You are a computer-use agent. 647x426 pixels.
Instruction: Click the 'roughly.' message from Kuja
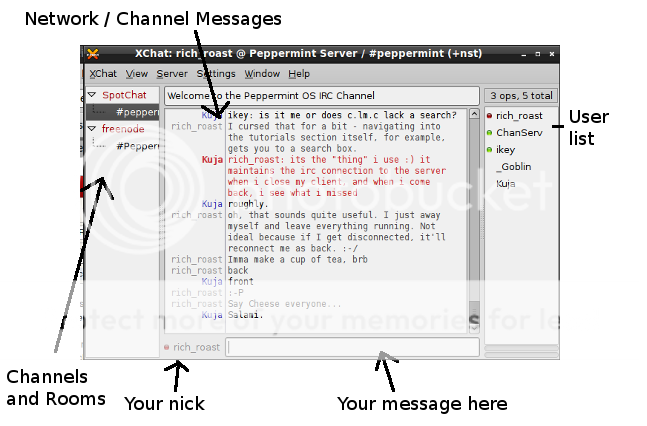tap(248, 204)
